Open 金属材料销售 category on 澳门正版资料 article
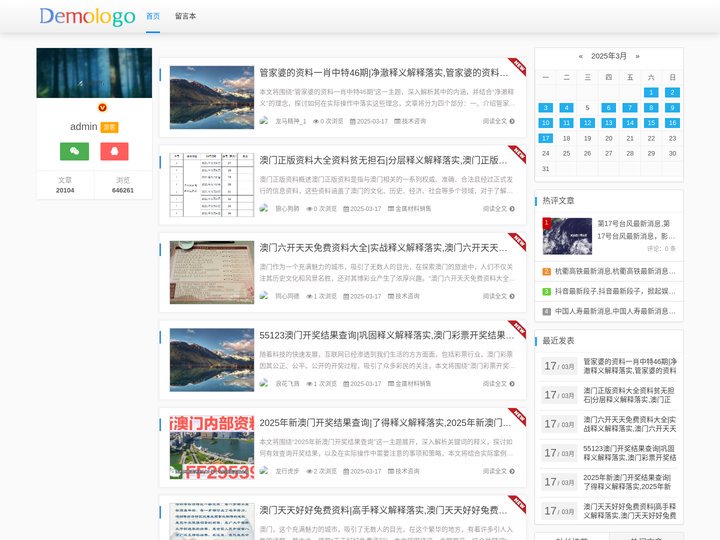The height and width of the screenshot is (540, 720). click(x=413, y=208)
